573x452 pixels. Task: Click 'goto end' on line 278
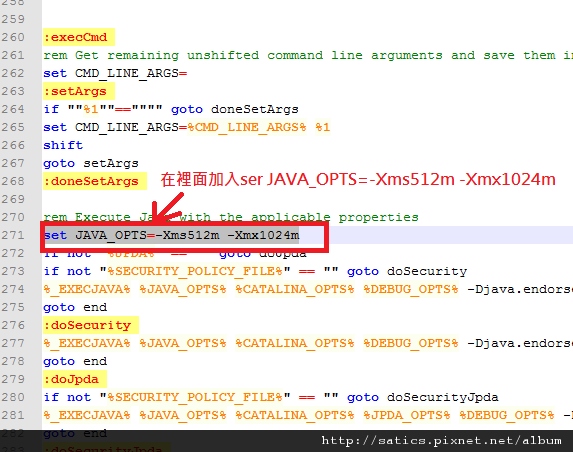[75, 361]
